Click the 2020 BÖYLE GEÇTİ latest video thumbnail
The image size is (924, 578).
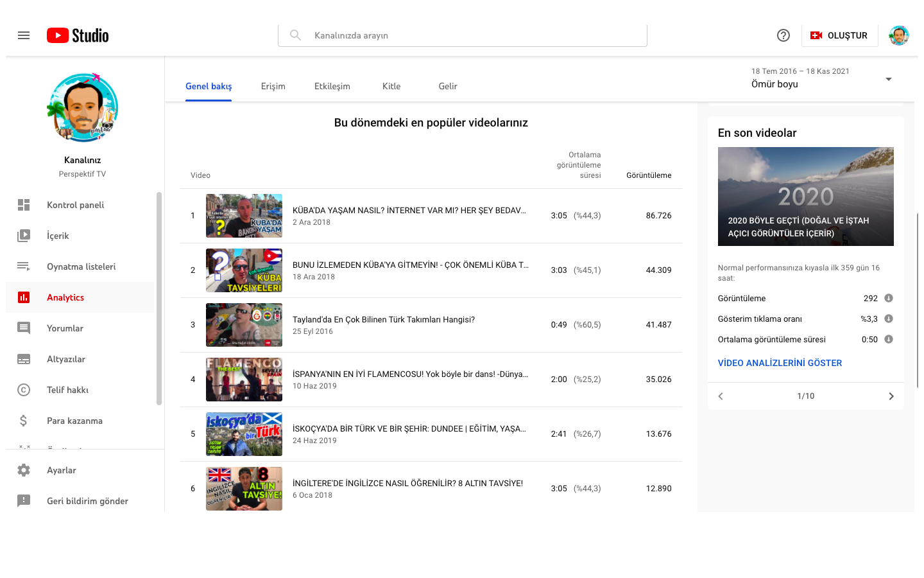[806, 197]
